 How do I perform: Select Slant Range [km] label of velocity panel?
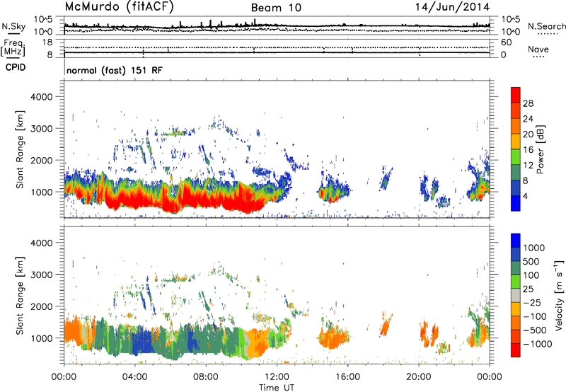20,296
